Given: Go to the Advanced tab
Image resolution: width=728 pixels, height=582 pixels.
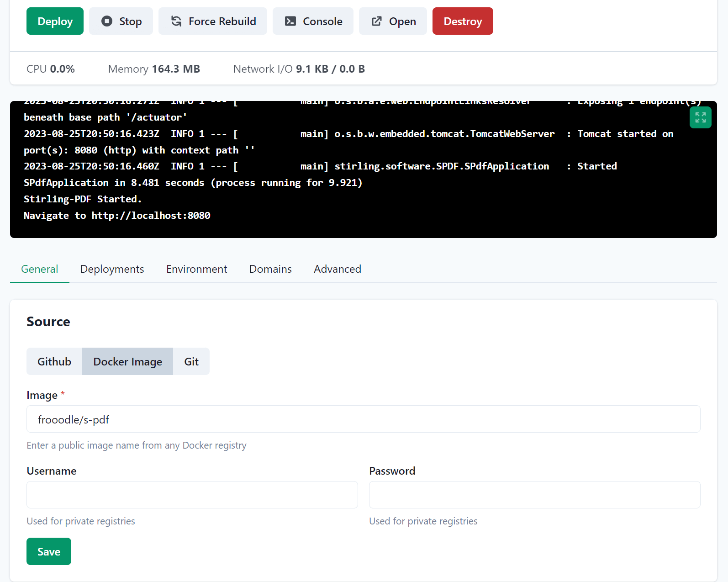Looking at the screenshot, I should [x=338, y=269].
